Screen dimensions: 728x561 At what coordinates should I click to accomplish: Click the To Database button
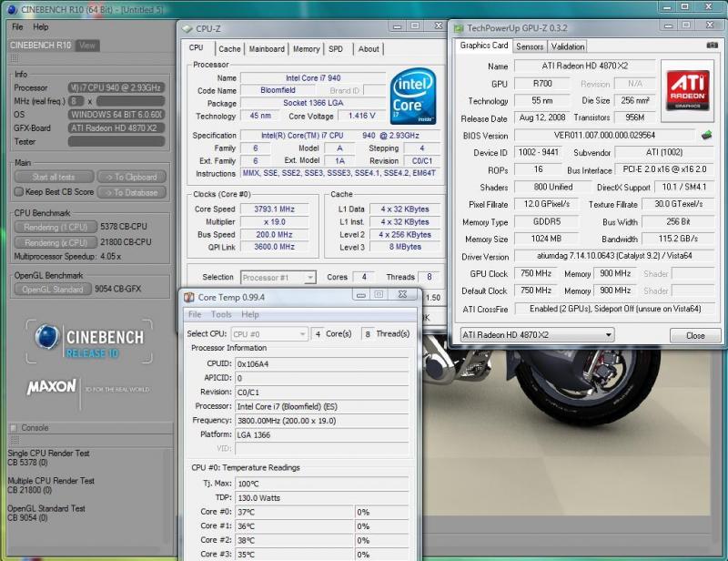132,192
